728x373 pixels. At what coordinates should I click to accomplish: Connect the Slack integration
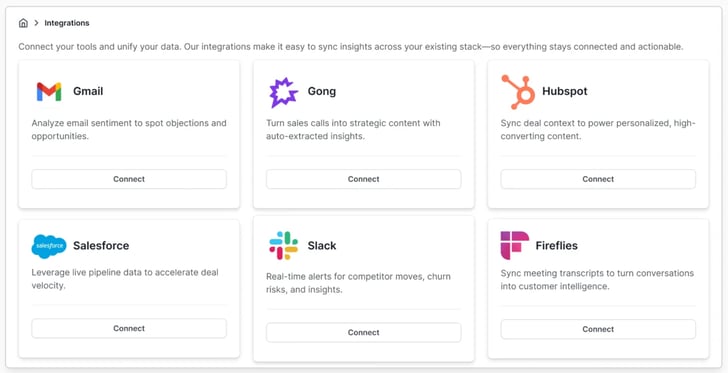coord(364,333)
